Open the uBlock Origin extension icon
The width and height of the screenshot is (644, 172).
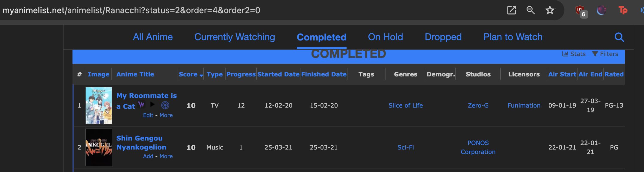pyautogui.click(x=580, y=11)
